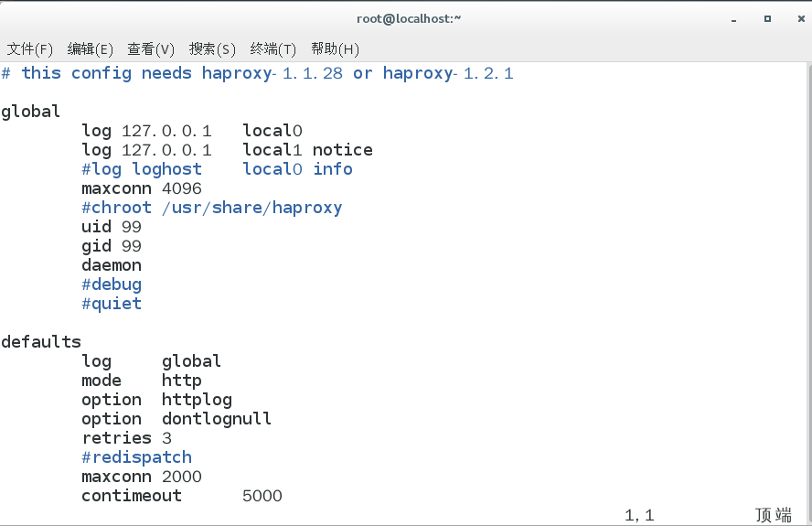Click the 'retries 3' line
Screen dimensions: 812x526
pos(126,438)
